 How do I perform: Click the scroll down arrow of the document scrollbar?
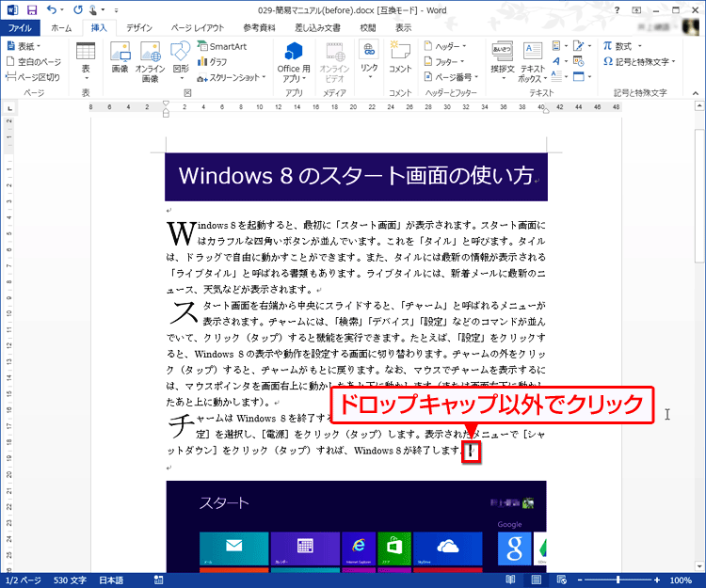(x=699, y=566)
